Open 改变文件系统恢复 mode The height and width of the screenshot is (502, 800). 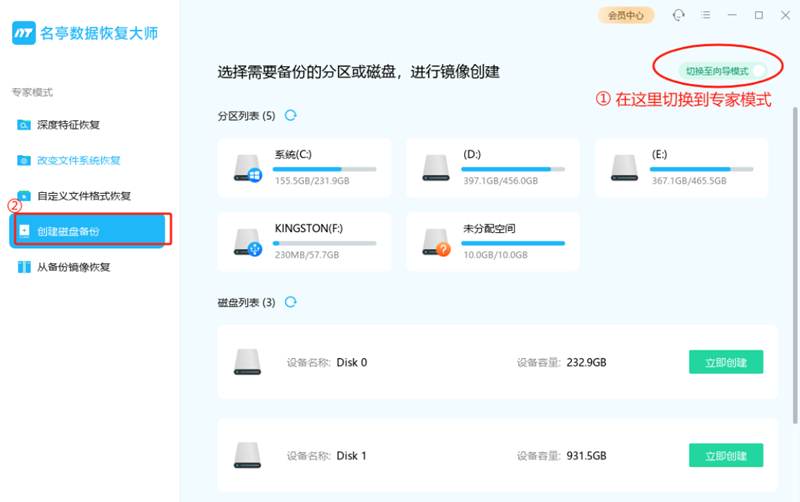coord(79,161)
